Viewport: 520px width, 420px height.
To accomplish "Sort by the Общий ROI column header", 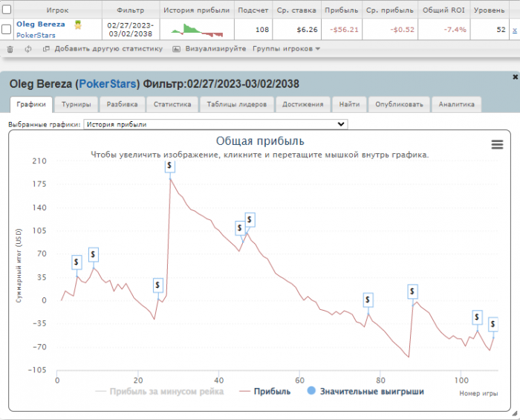I will [x=443, y=10].
